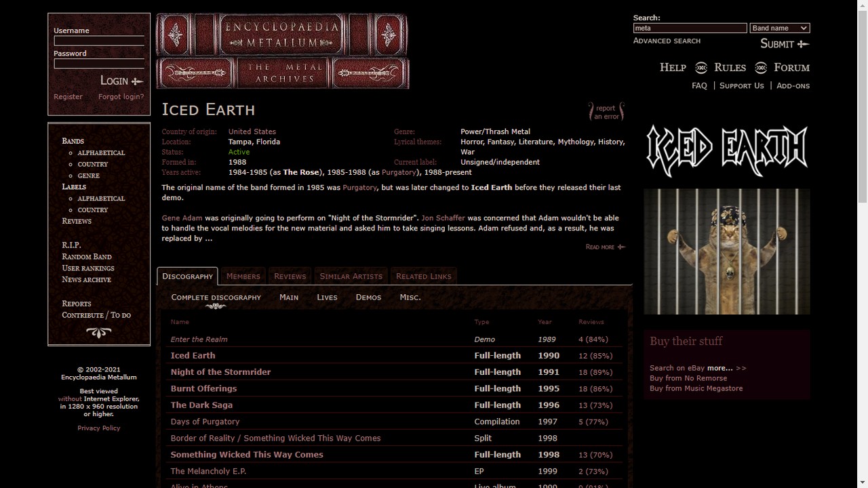
Task: Select the Lives discography sub-tab
Action: click(x=327, y=298)
